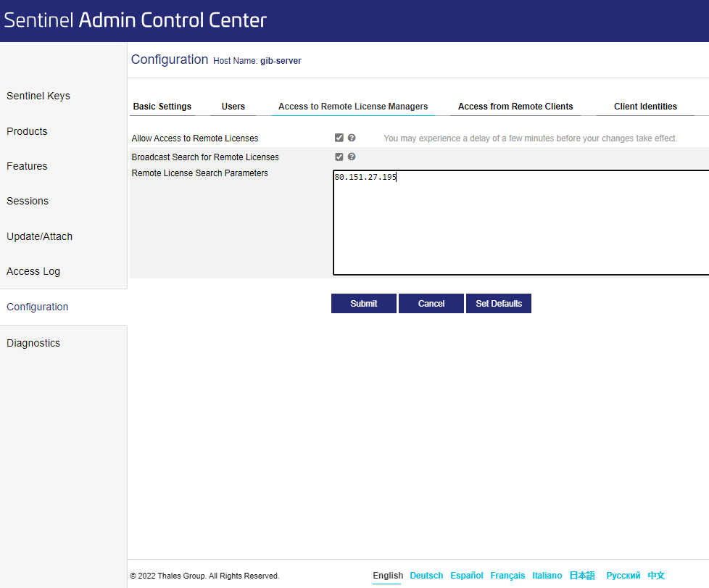
Task: View Sessions in sidebar
Action: [28, 201]
